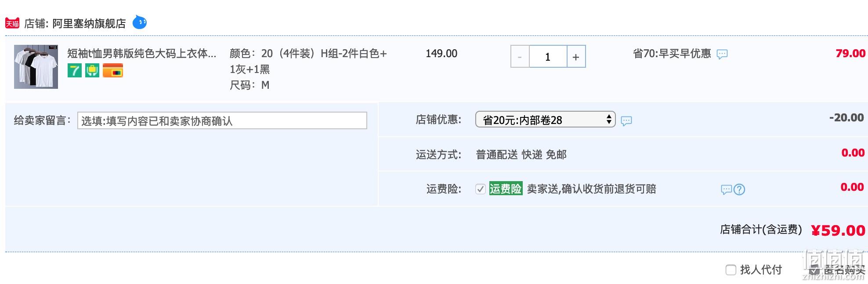Image resolution: width=868 pixels, height=284 pixels.
Task: Click the green briefcase guarantee badge
Action: point(92,70)
